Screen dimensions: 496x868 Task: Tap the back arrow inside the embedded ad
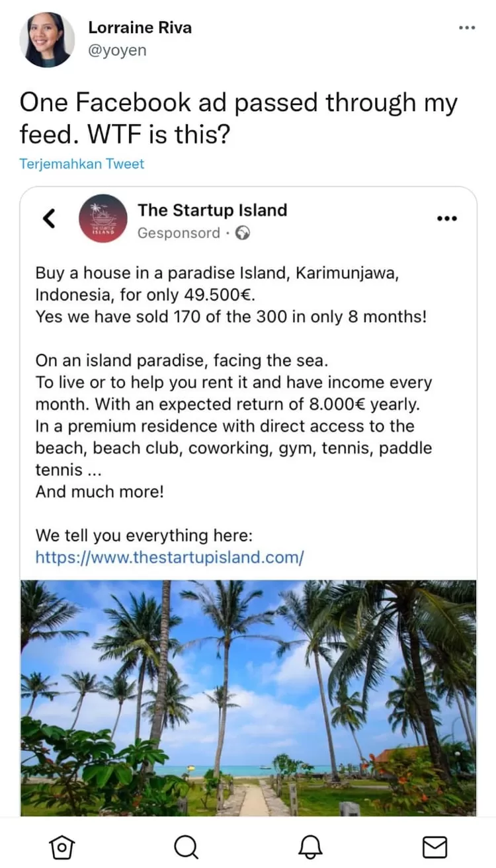click(48, 218)
